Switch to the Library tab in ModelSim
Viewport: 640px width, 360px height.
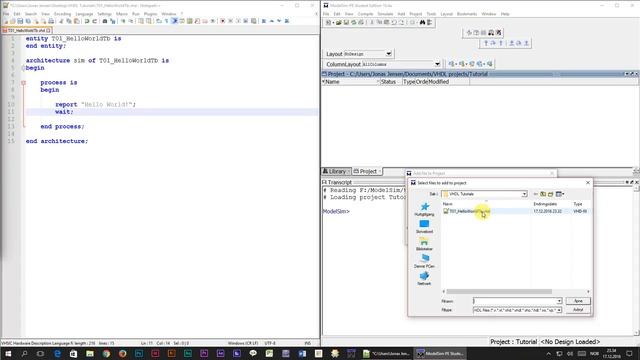336,171
